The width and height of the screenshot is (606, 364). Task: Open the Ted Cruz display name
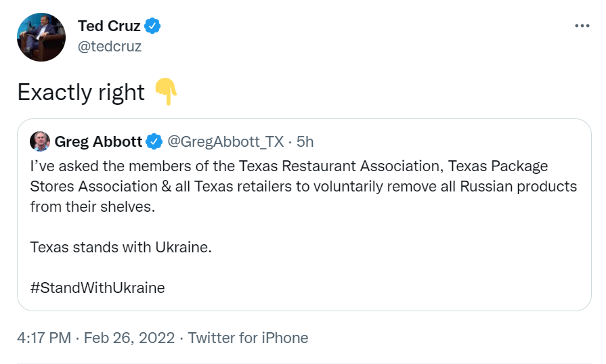click(109, 26)
